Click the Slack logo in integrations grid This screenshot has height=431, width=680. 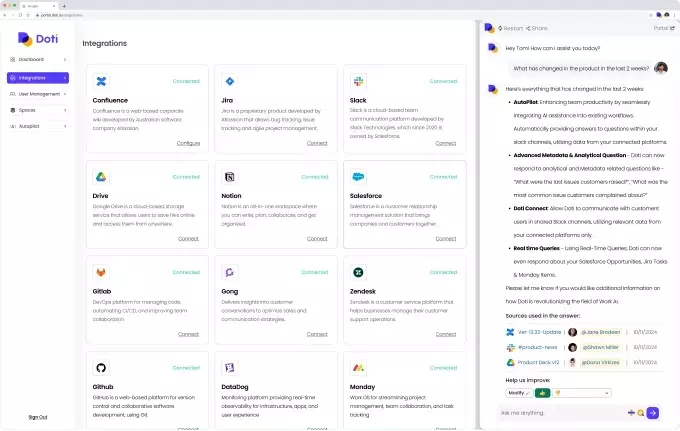358,81
